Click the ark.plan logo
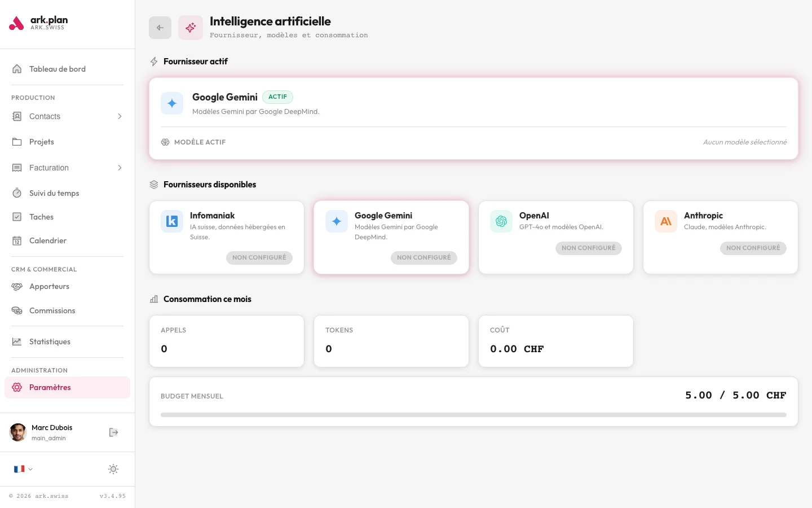Viewport: 812px width, 508px height. coord(38,23)
